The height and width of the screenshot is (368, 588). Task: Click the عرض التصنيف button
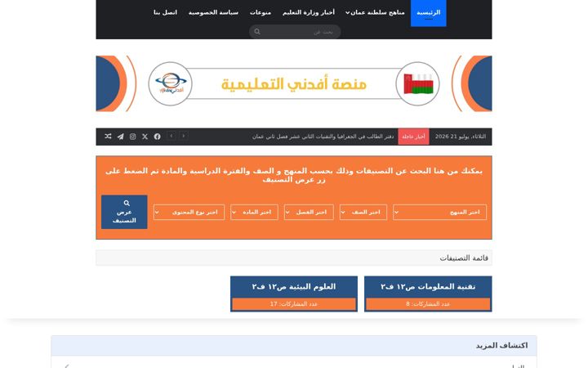point(124,212)
